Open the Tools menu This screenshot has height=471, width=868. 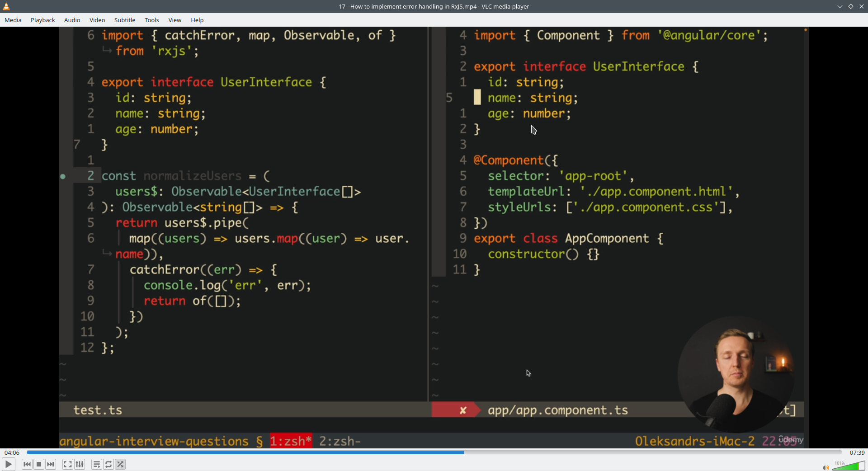pyautogui.click(x=152, y=20)
